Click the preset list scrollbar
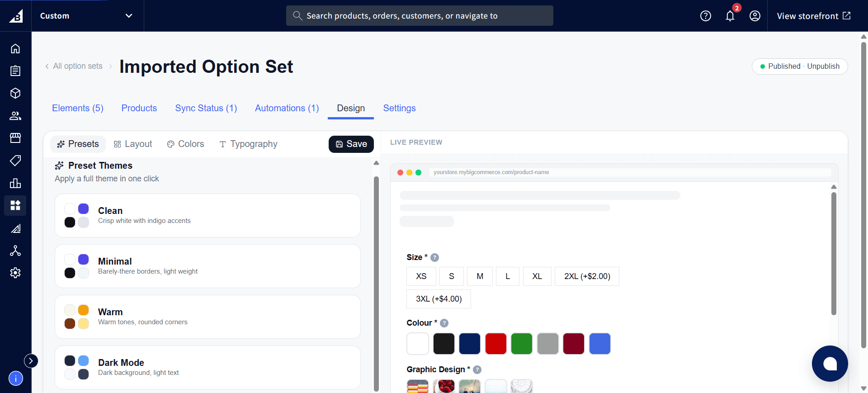This screenshot has height=393, width=868. (376, 284)
